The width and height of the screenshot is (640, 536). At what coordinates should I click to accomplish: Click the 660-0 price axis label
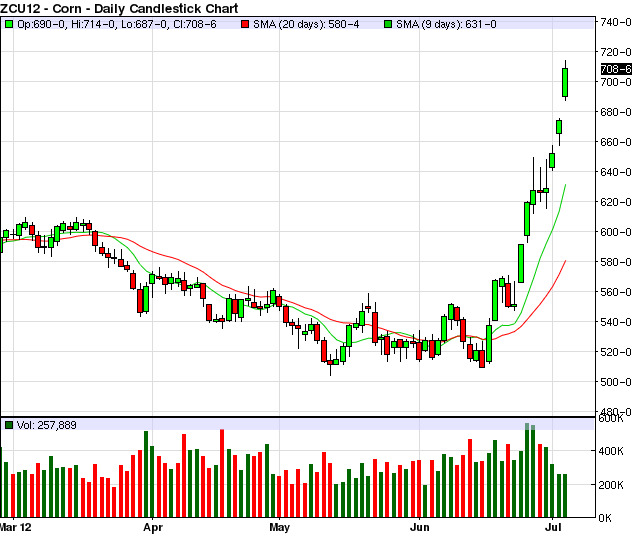tap(616, 142)
